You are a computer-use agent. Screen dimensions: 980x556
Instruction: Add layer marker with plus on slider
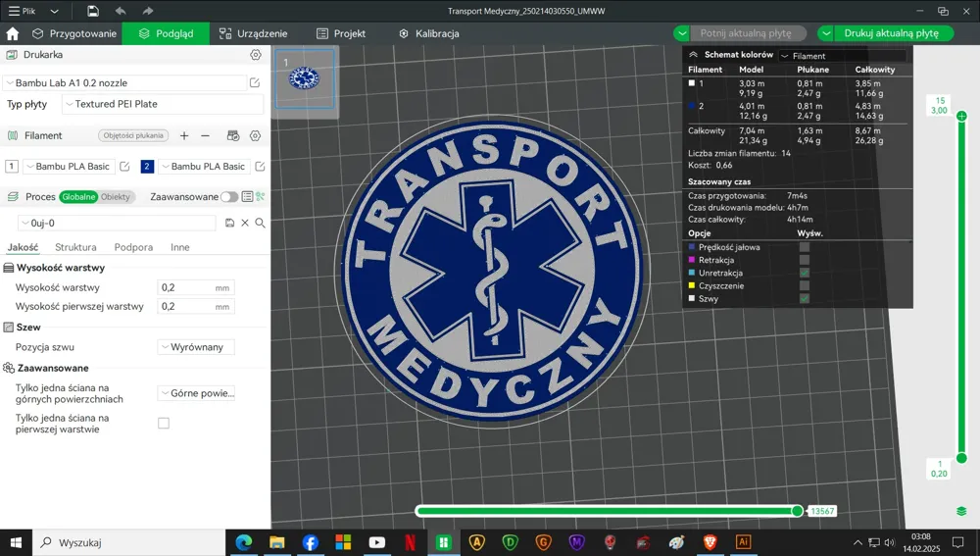point(961,116)
